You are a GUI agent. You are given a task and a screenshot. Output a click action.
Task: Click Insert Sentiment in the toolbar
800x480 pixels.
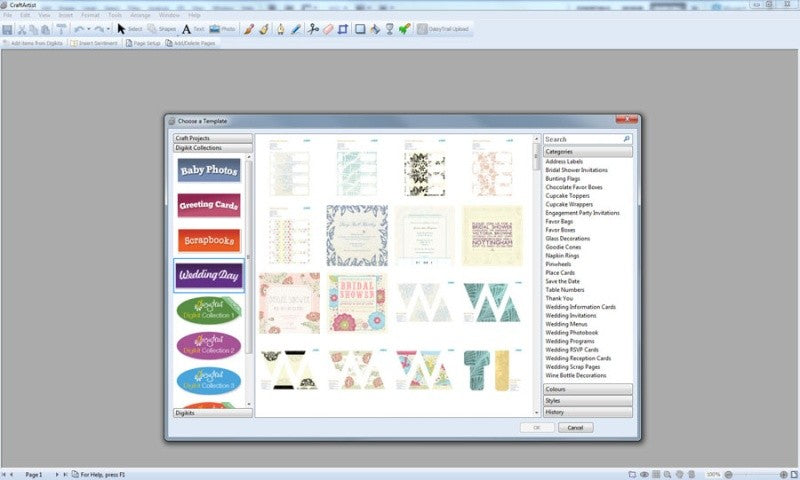(x=94, y=43)
